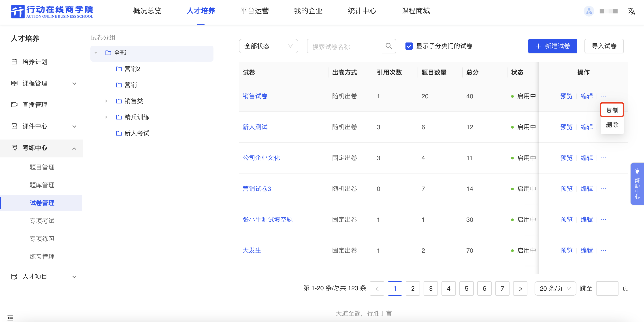Collapse the 考练中心 sidebar section
This screenshot has width=644, height=322.
(x=74, y=148)
